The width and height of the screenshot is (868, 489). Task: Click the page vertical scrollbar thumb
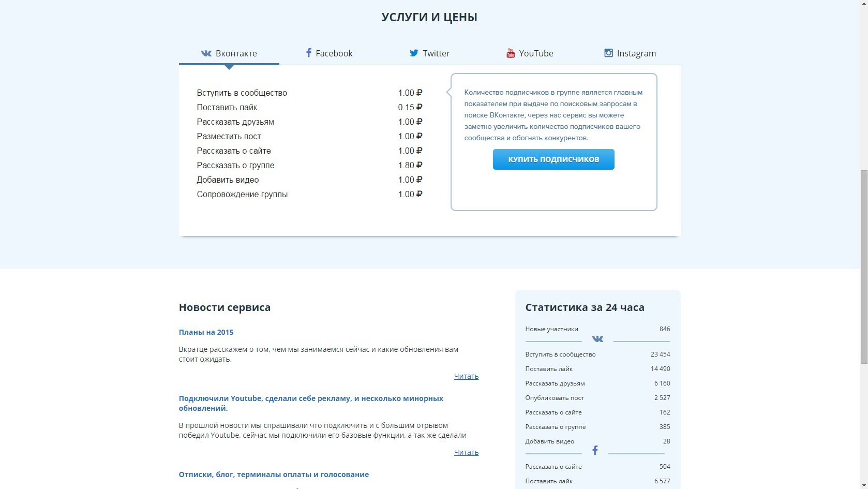[x=863, y=266]
